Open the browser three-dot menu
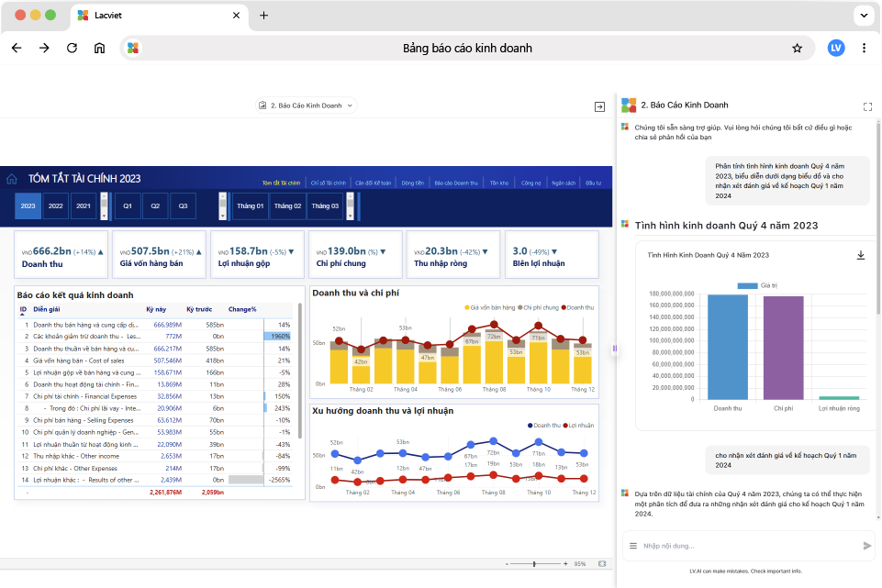Screen dimensions: 882x588 [x=864, y=48]
